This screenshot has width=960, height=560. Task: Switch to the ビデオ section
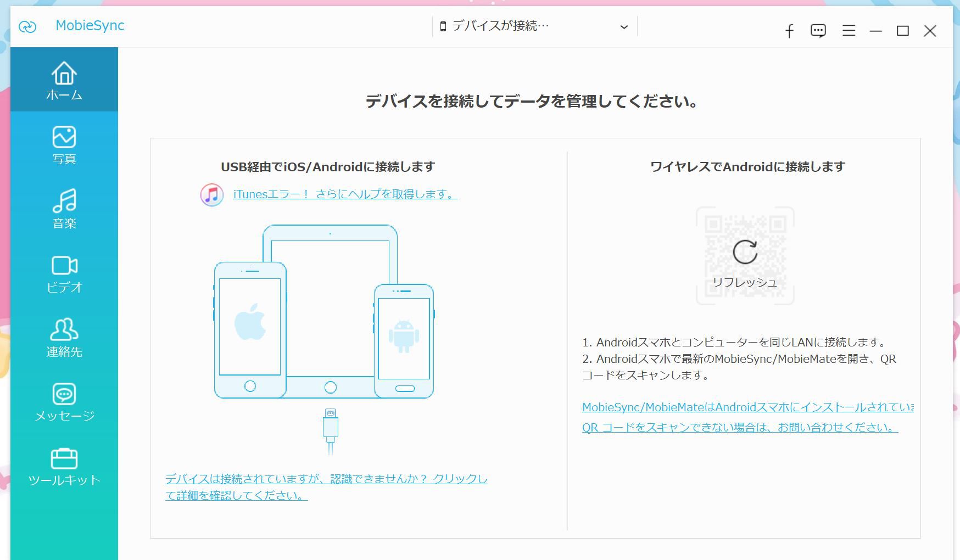point(64,274)
